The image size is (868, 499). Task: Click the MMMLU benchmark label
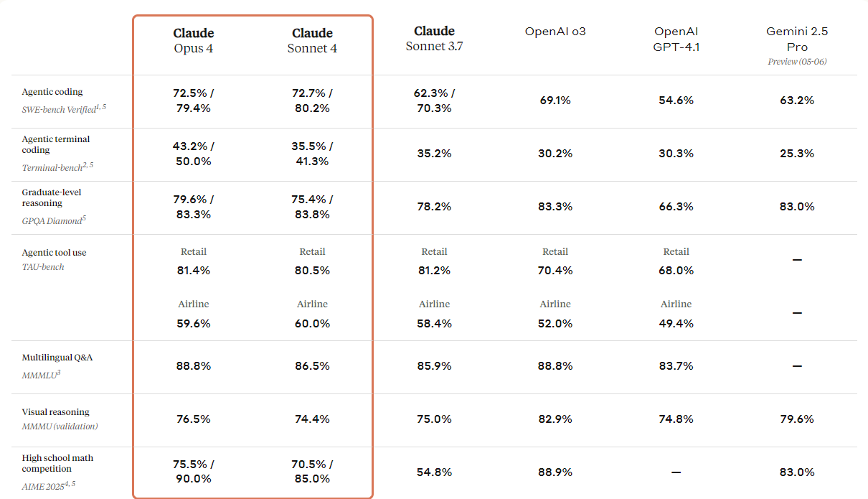[x=42, y=373]
